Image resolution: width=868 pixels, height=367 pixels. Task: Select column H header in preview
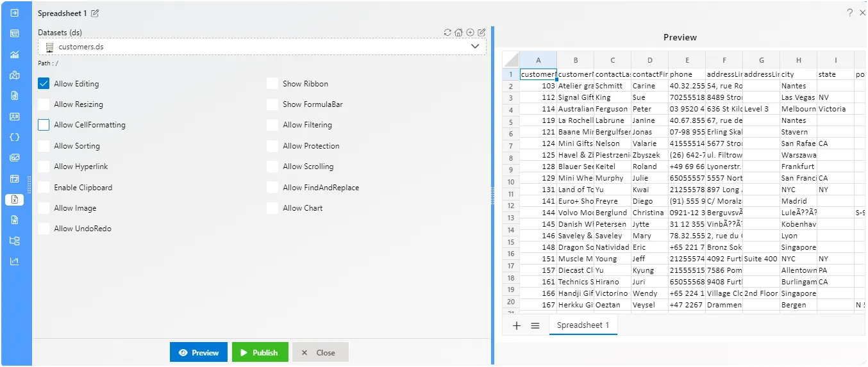point(798,60)
